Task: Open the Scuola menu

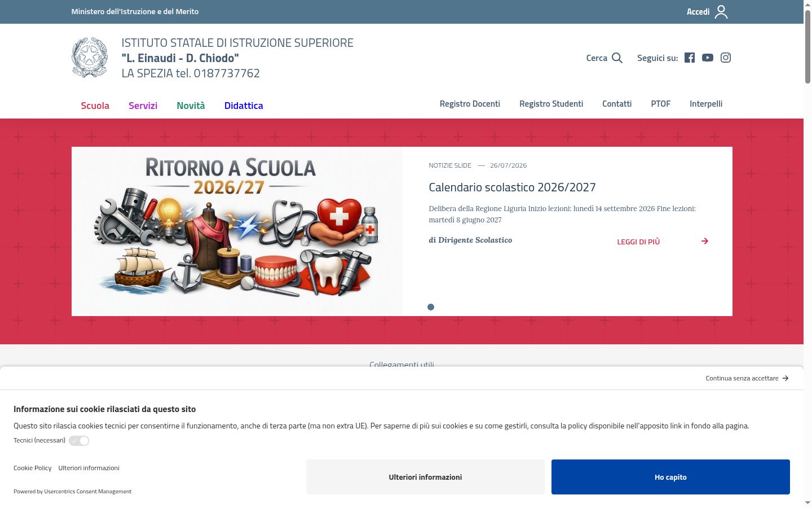Action: pyautogui.click(x=95, y=106)
